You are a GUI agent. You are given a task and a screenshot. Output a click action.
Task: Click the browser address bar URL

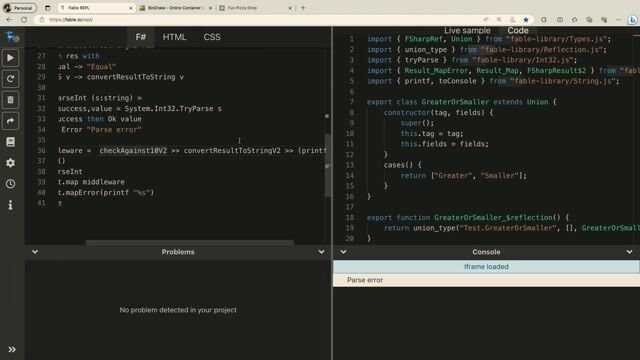pyautogui.click(x=71, y=20)
